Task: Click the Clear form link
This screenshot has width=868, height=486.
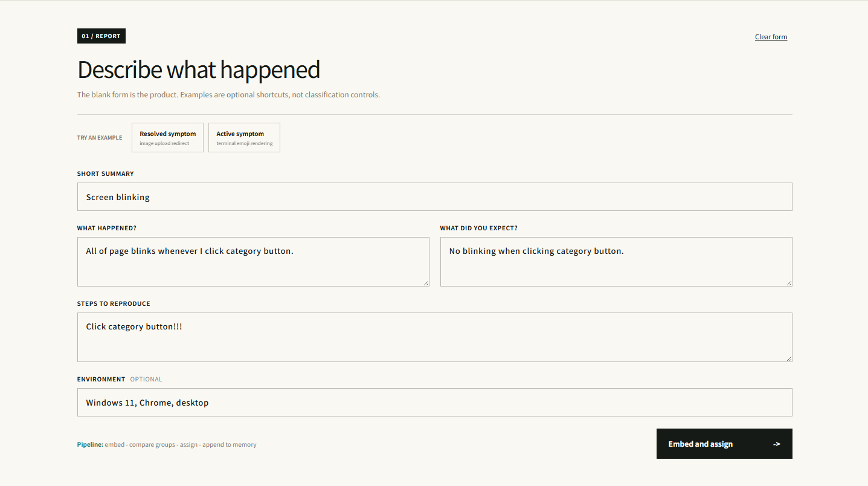Action: [x=771, y=37]
